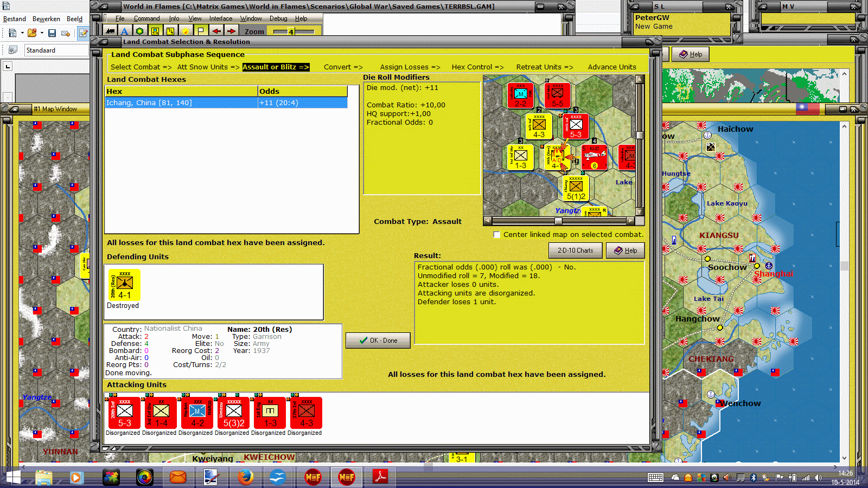Click the envelope mail icon in the background app

[x=66, y=34]
